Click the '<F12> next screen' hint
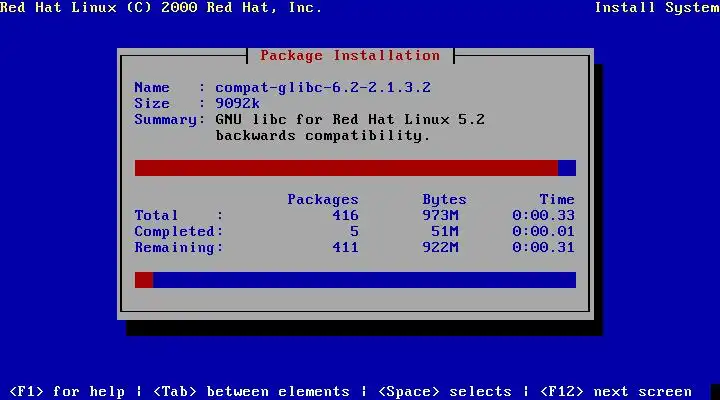The width and height of the screenshot is (720, 400). click(x=615, y=391)
